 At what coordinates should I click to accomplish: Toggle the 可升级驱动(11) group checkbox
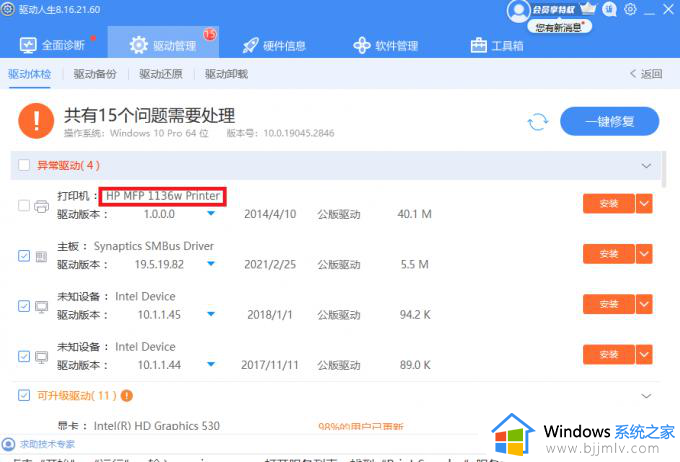(x=24, y=395)
